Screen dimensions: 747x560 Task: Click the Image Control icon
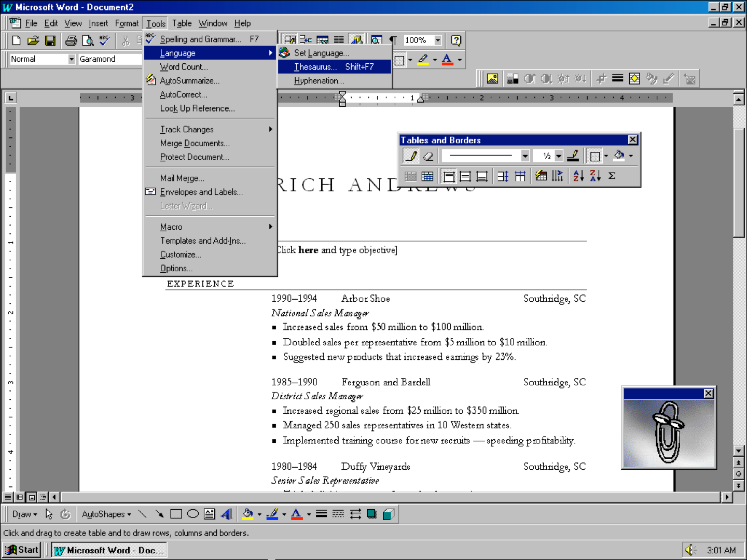(x=513, y=79)
